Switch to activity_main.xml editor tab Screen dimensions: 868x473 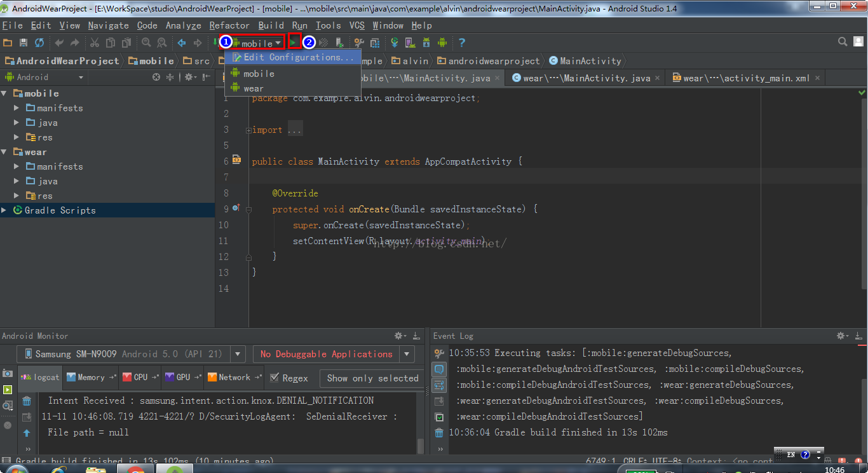(746, 78)
